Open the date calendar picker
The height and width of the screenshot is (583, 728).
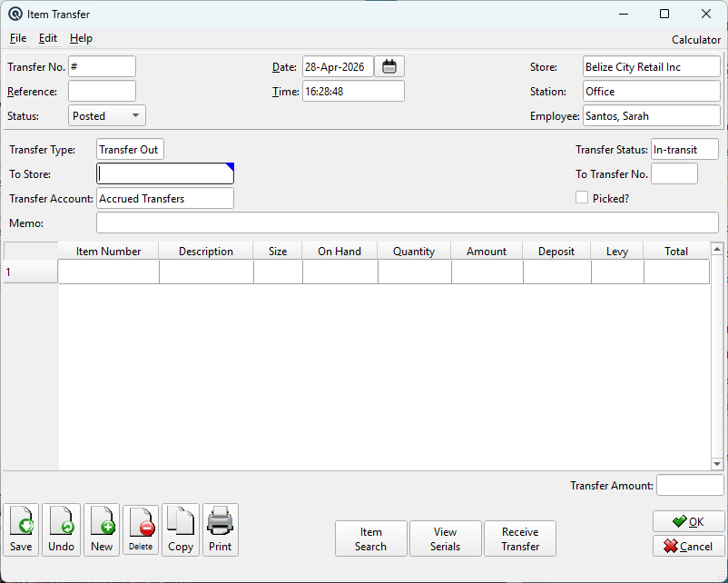pyautogui.click(x=389, y=66)
